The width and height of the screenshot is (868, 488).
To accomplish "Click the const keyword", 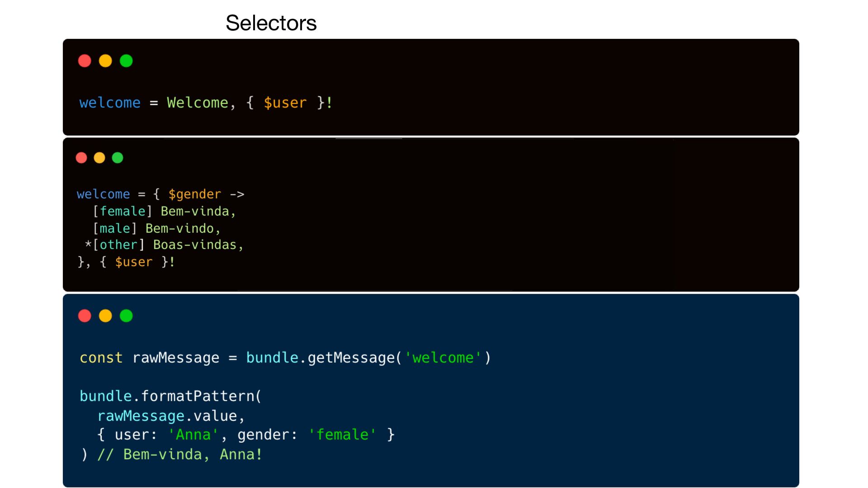I will tap(101, 358).
